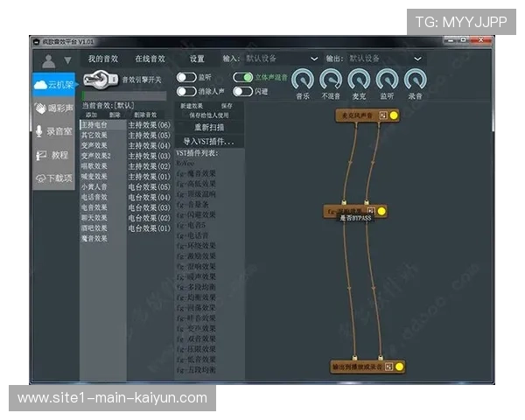Choose preset 主持效果(06)
525x420 pixels.
pyautogui.click(x=150, y=125)
